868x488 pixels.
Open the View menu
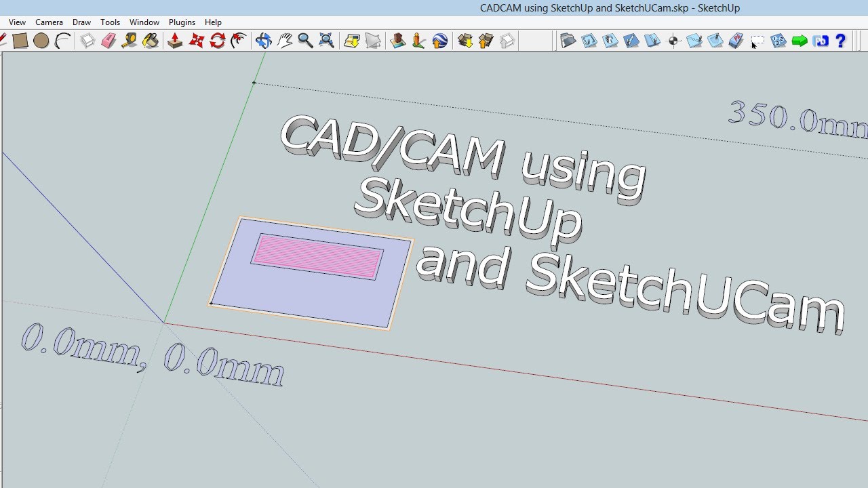click(x=17, y=22)
